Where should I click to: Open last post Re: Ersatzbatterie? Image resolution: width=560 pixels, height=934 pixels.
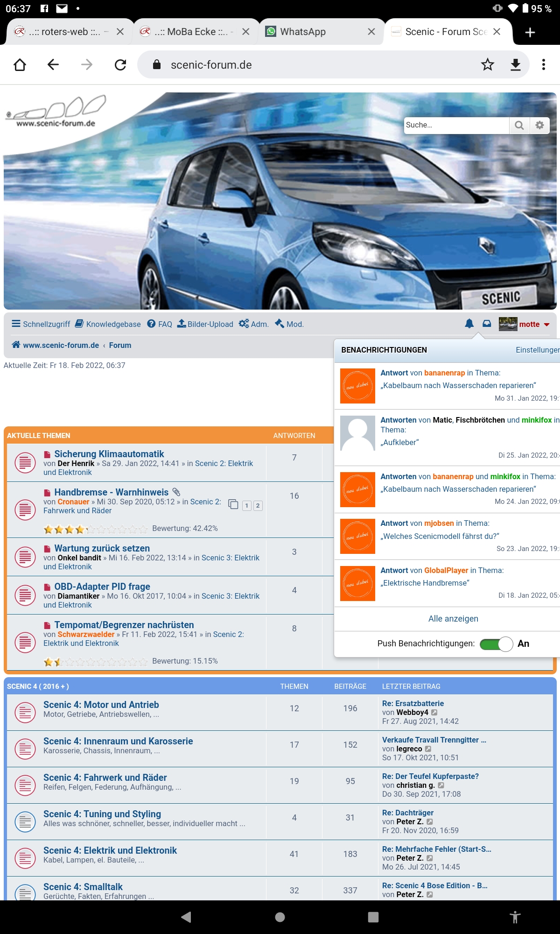[x=413, y=703]
